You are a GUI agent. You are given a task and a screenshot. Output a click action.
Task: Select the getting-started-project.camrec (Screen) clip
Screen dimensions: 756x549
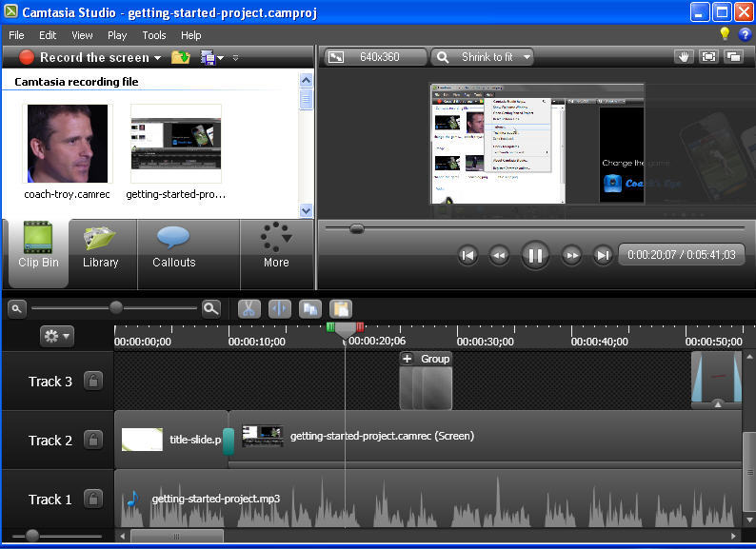[486, 438]
